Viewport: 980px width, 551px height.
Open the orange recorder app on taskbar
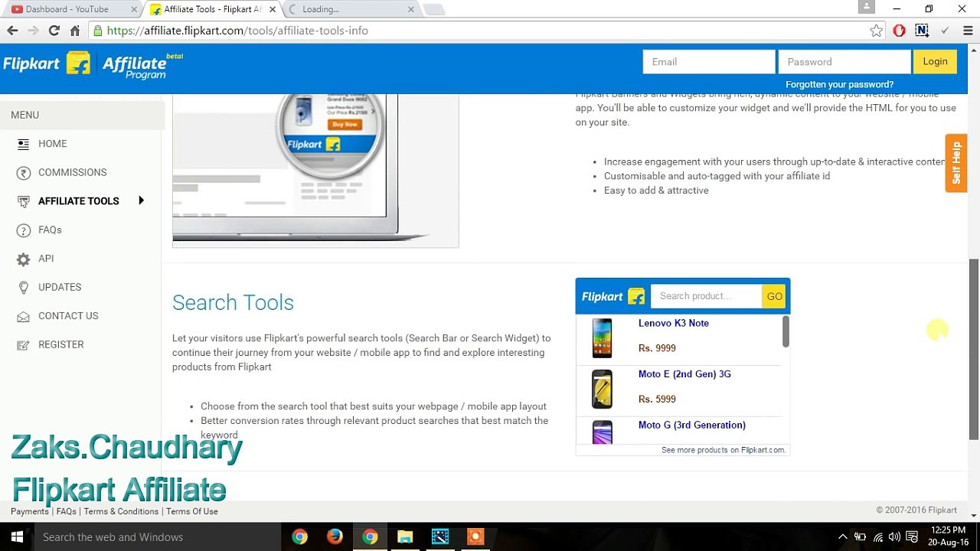[475, 537]
